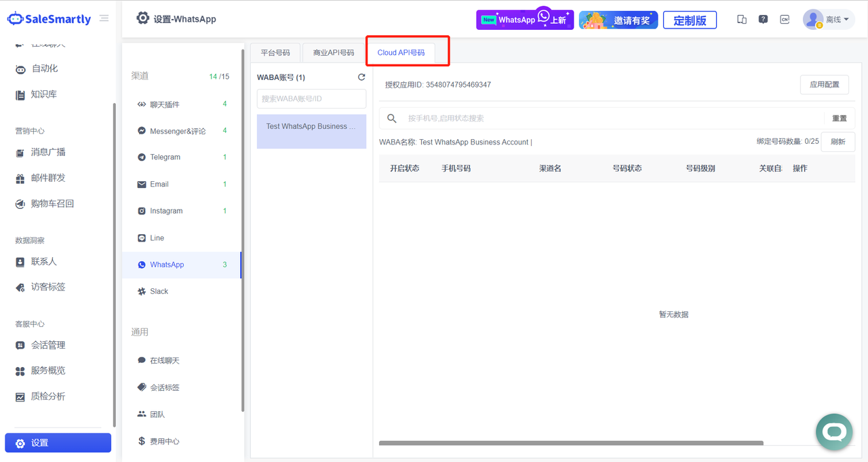Open the live chat support bubble
868x462 pixels.
(x=833, y=431)
